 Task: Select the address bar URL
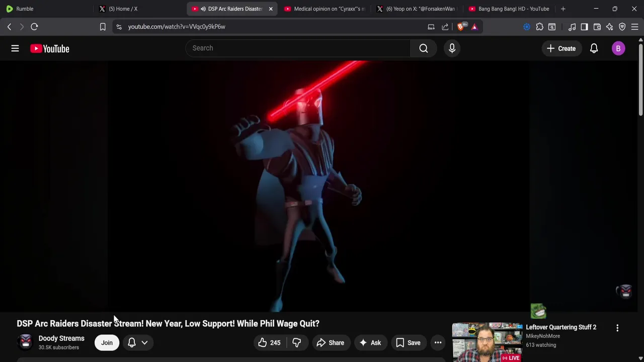pyautogui.click(x=177, y=27)
